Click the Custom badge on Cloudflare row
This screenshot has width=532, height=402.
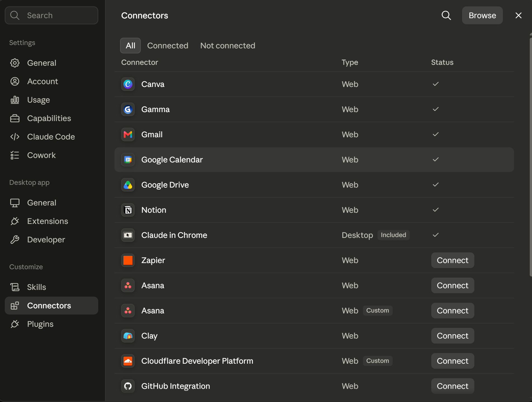click(378, 361)
